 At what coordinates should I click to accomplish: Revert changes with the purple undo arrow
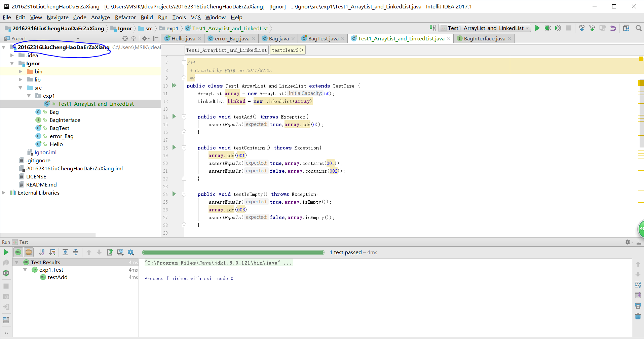613,28
